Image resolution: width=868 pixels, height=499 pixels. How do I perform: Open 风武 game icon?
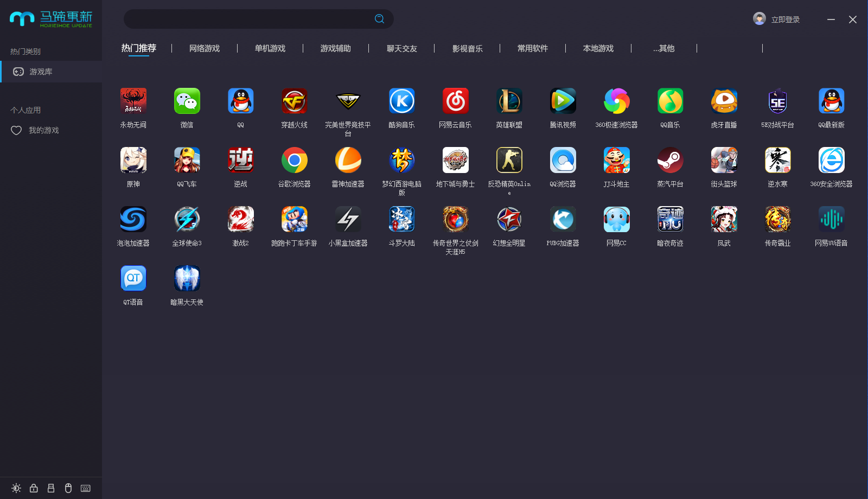click(724, 219)
